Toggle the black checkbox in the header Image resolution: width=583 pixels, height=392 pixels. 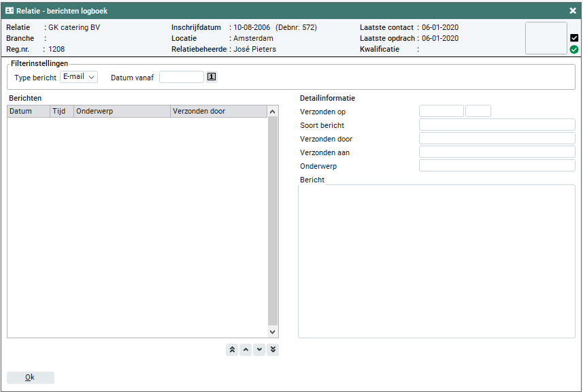574,38
